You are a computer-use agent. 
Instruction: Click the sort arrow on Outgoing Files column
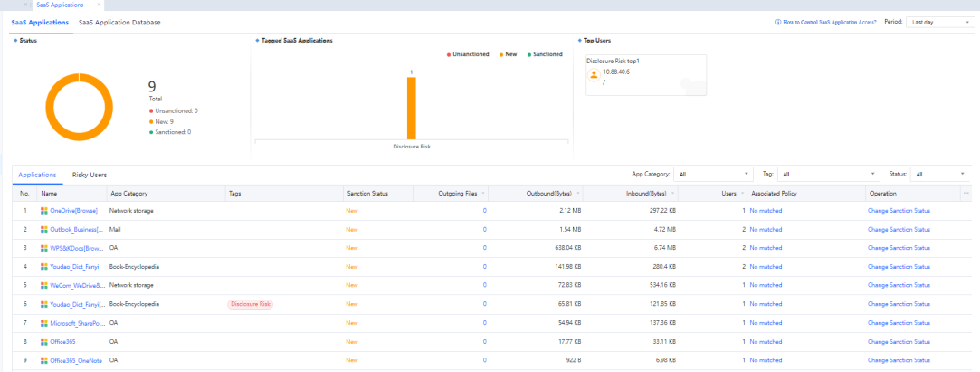(x=484, y=193)
